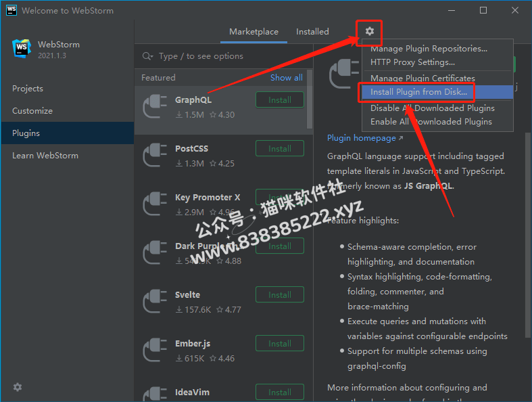Select the Svelte plugin name
Image resolution: width=532 pixels, height=402 pixels.
click(187, 294)
